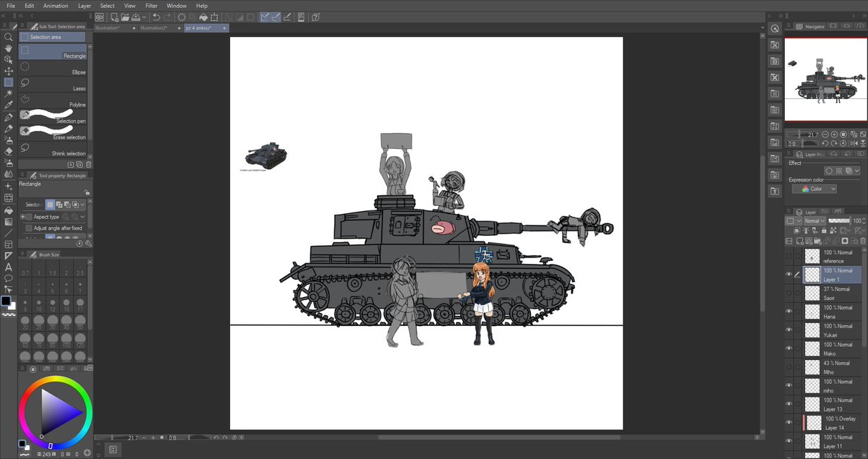This screenshot has height=459, width=868.
Task: Choose the Selection pen sub tool
Action: coord(52,117)
